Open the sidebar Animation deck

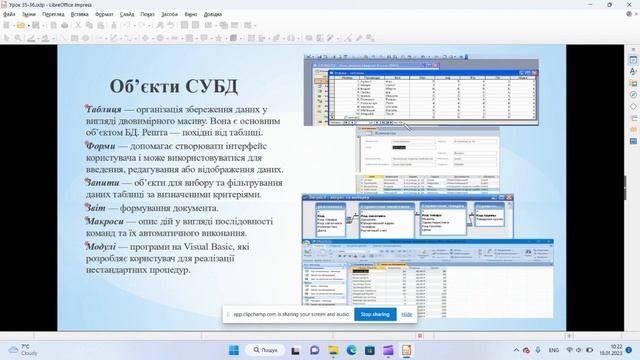click(633, 129)
